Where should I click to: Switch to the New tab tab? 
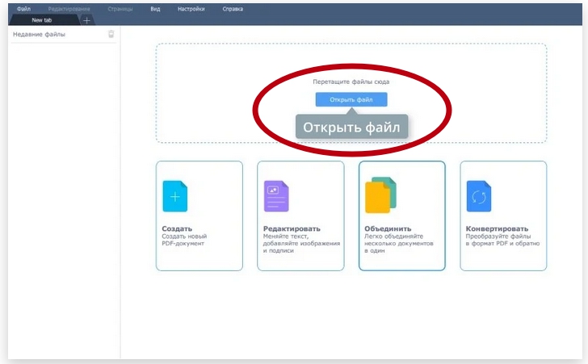(42, 20)
